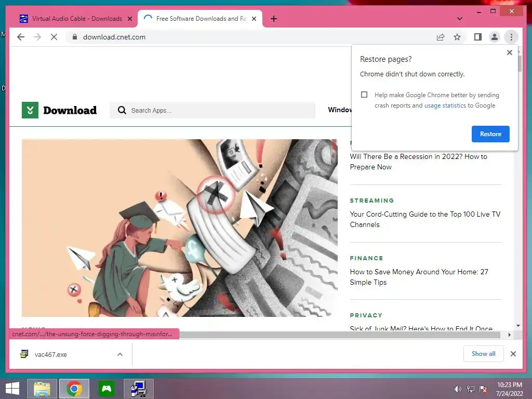Open a new tab with plus button

(x=274, y=19)
